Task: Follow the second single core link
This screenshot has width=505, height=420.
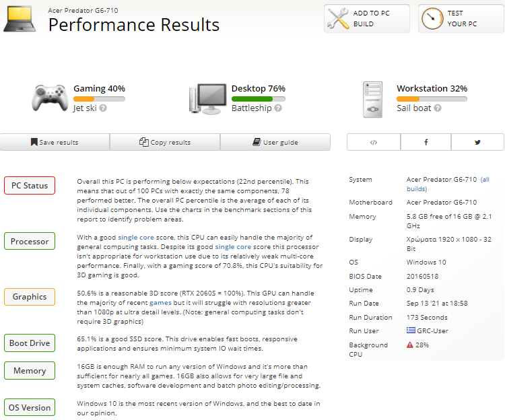Action: coord(233,247)
